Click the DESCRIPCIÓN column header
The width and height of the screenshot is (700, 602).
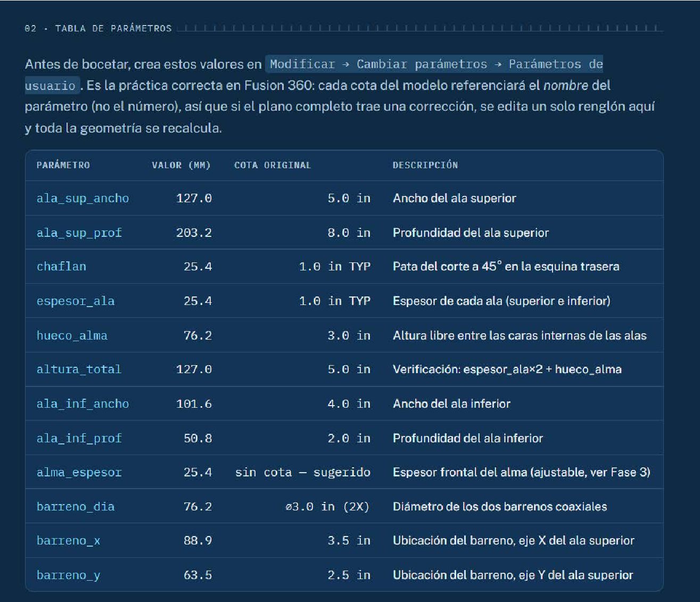(425, 165)
